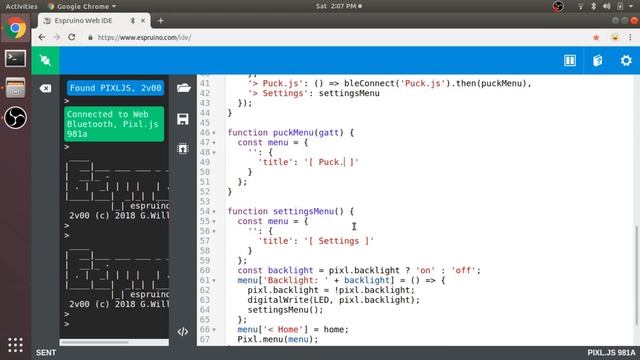Click the 'Backlight: ' string on line 61
This screenshot has width=640, height=360.
[x=296, y=280]
